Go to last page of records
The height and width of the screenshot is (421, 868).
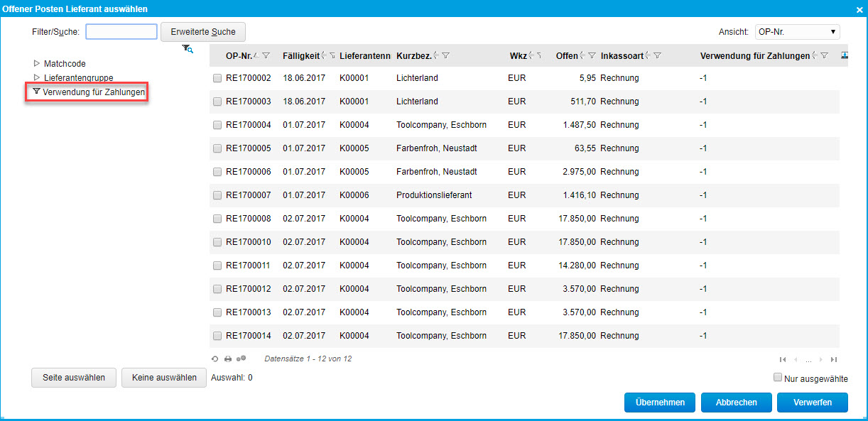834,360
